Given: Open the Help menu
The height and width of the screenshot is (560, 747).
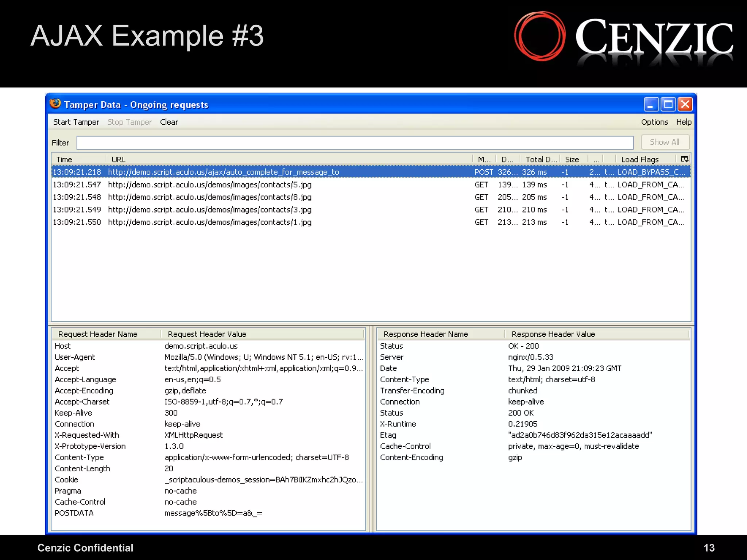Looking at the screenshot, I should [x=684, y=122].
